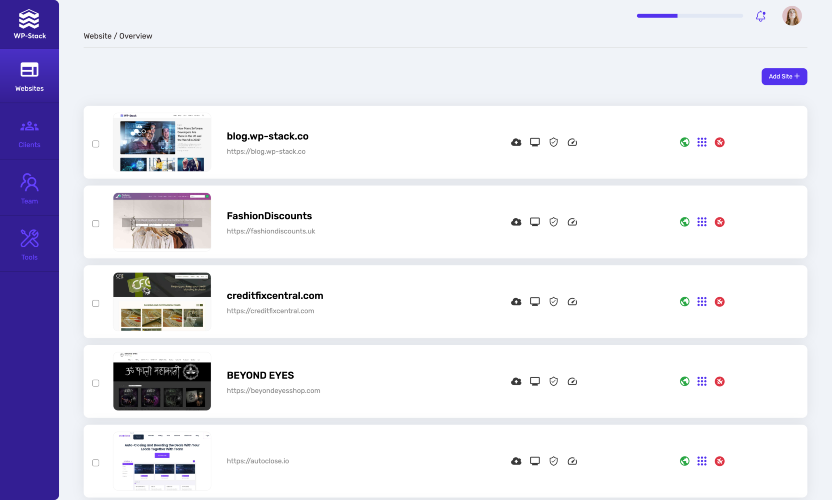Click red remove icon for BEYOND EYES
832x500 pixels.
coord(720,381)
